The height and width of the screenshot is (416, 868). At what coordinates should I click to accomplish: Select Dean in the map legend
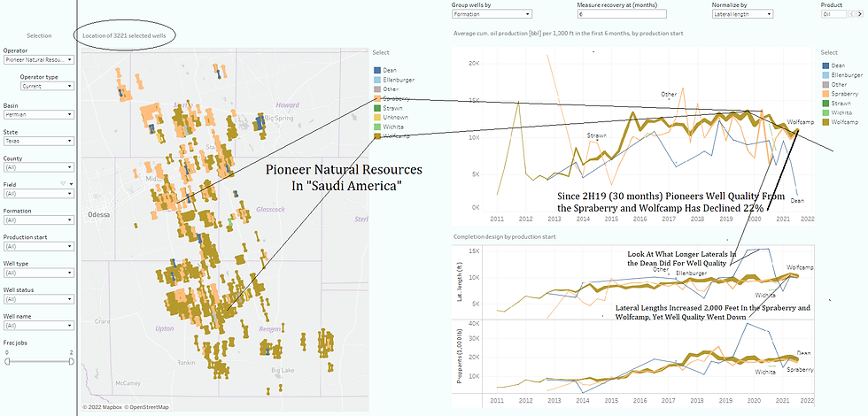[x=387, y=70]
